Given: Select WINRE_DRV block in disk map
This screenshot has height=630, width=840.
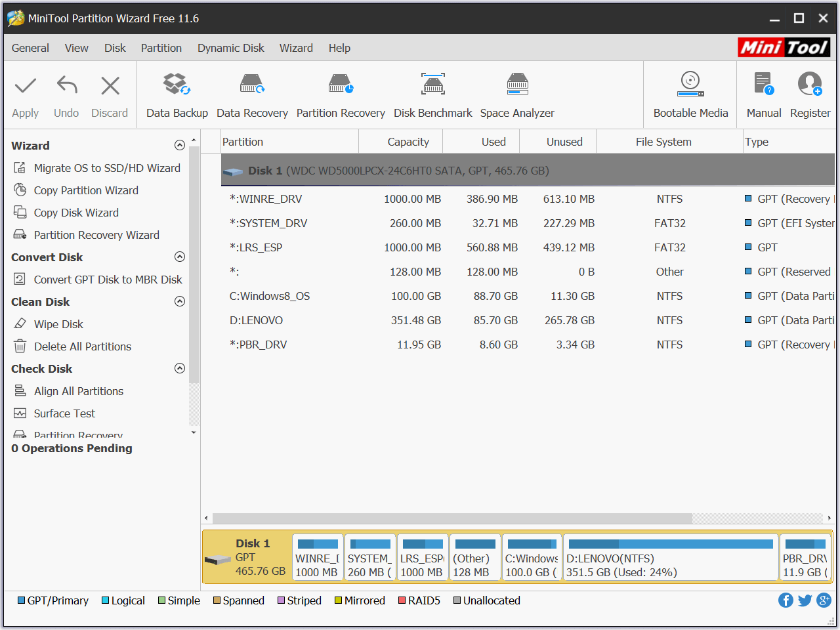Looking at the screenshot, I should pyautogui.click(x=318, y=557).
